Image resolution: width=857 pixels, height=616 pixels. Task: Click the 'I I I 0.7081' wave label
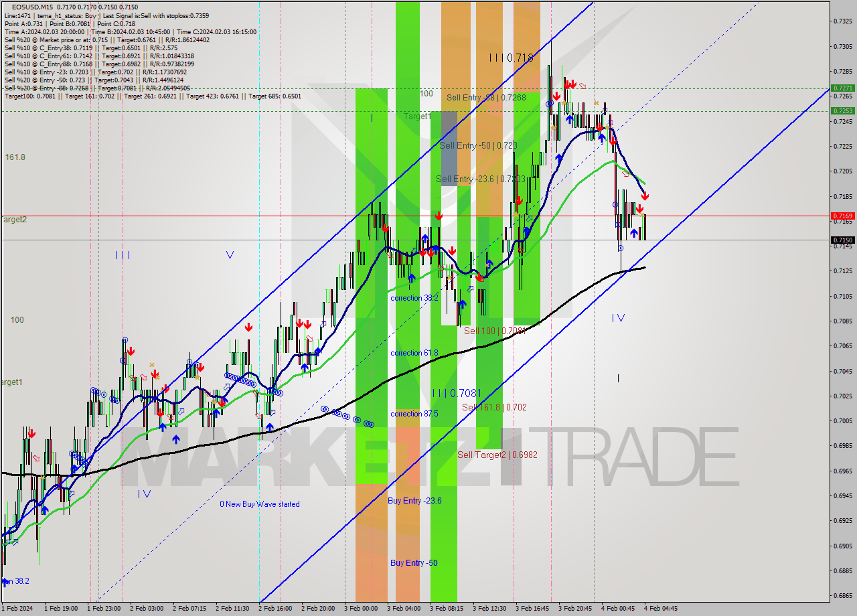(457, 393)
